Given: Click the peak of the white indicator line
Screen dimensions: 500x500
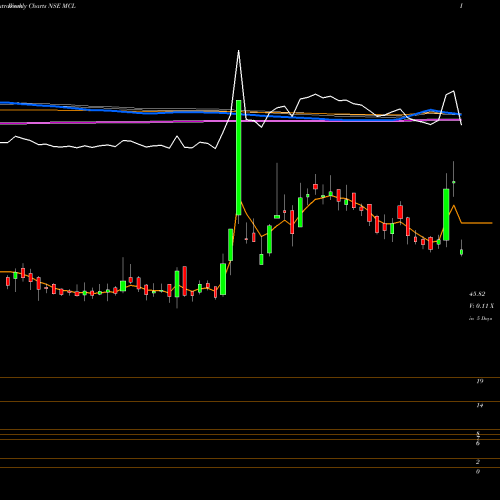Looking at the screenshot, I should (239, 51).
